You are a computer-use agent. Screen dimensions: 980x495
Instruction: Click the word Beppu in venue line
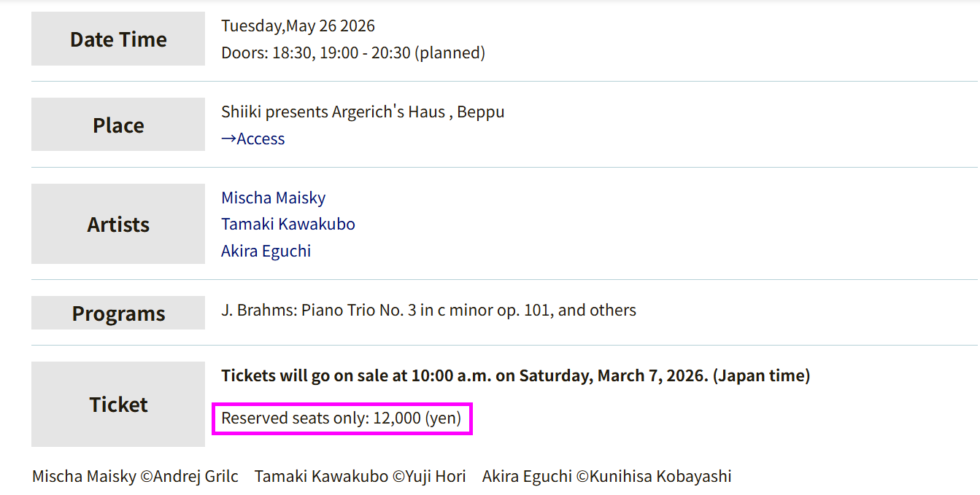pyautogui.click(x=481, y=112)
